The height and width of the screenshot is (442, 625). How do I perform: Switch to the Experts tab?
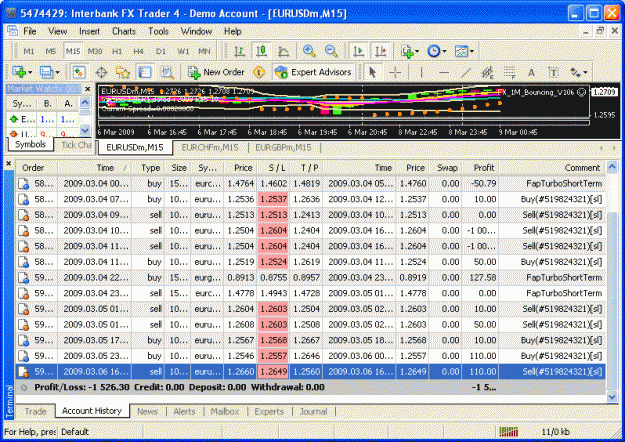tap(269, 411)
